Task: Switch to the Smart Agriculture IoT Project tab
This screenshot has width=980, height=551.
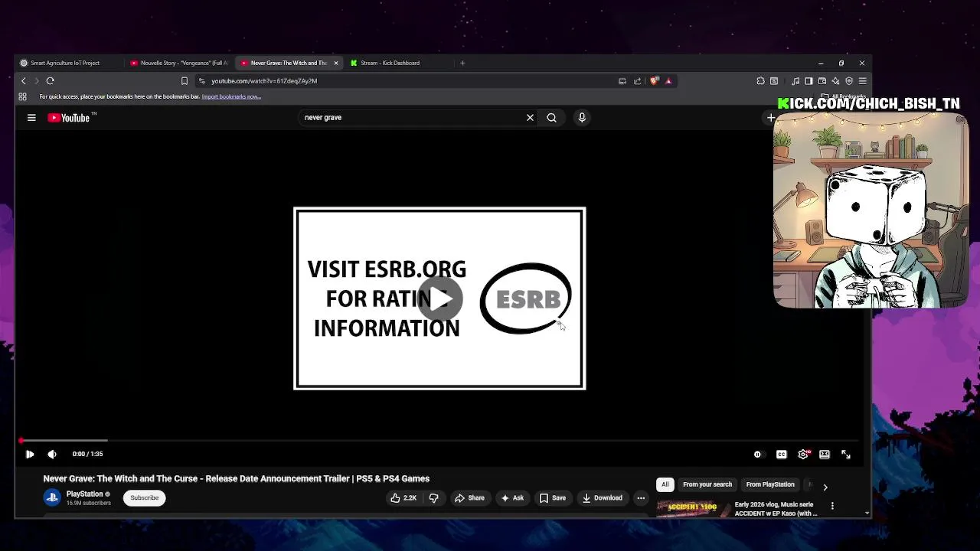Action: click(67, 63)
